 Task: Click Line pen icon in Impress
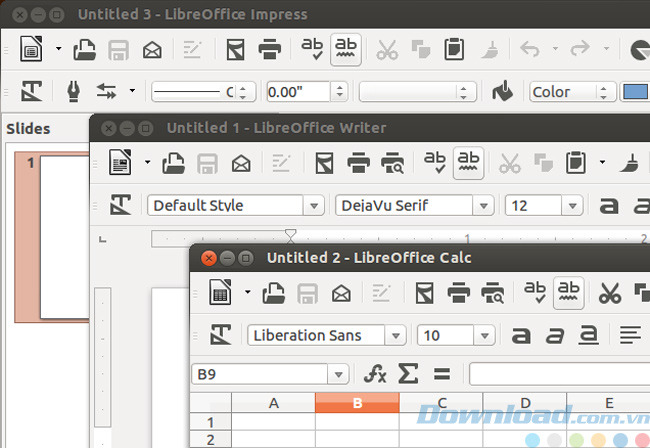click(73, 91)
